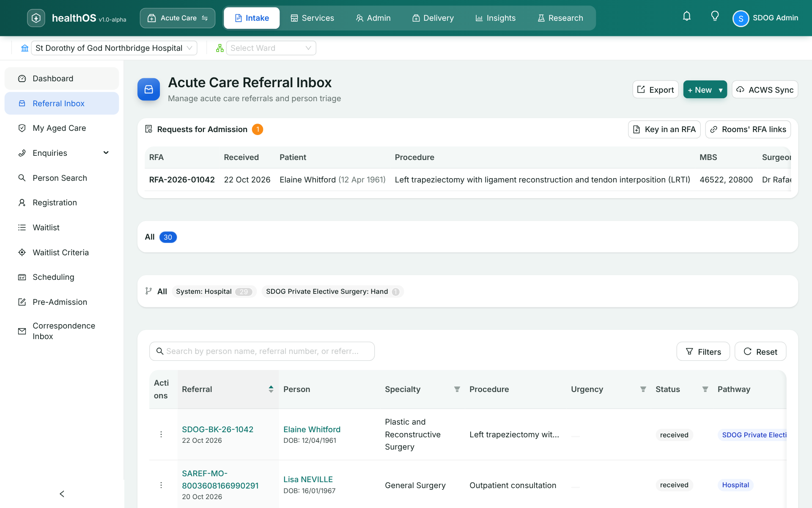
Task: Open the Admin tab
Action: click(x=373, y=18)
